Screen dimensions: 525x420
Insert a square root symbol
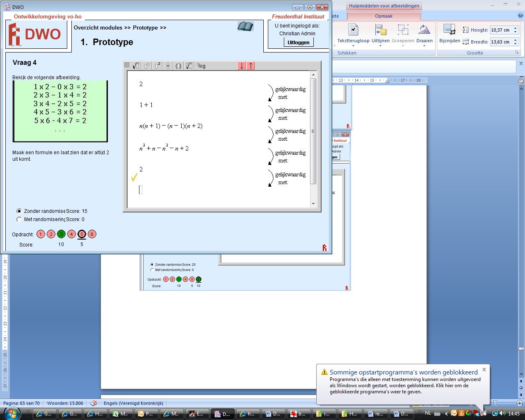pyautogui.click(x=136, y=66)
